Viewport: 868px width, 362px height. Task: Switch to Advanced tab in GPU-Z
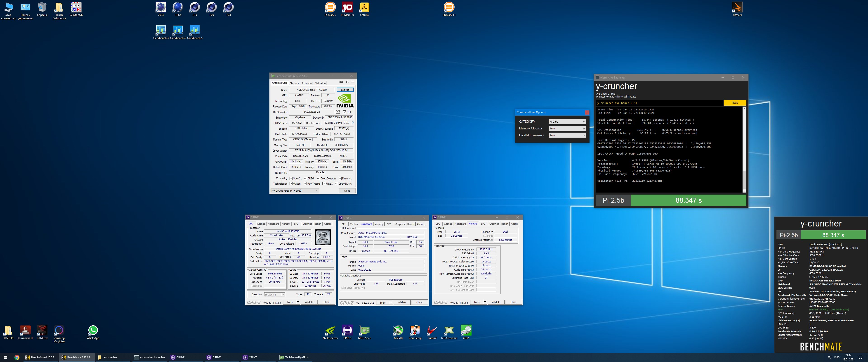point(307,83)
